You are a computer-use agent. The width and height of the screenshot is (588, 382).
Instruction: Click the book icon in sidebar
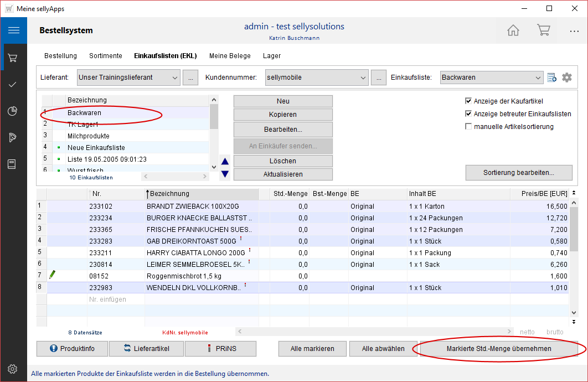(x=13, y=164)
